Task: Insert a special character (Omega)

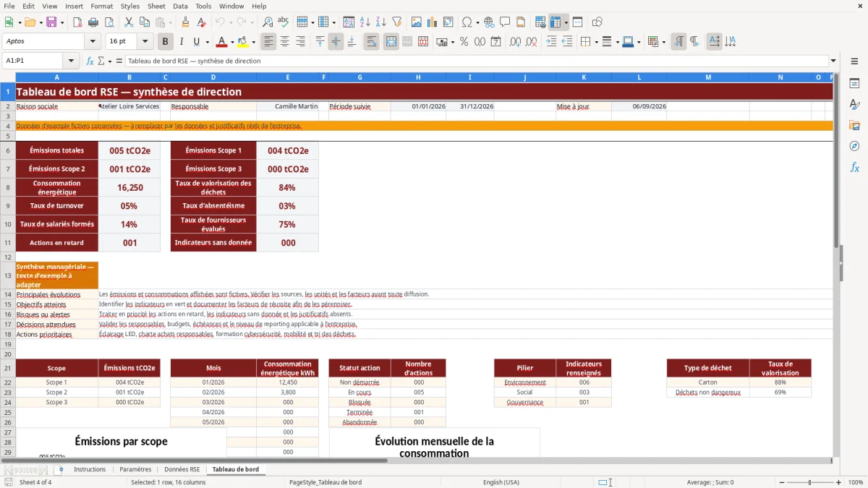Action: pos(467,22)
